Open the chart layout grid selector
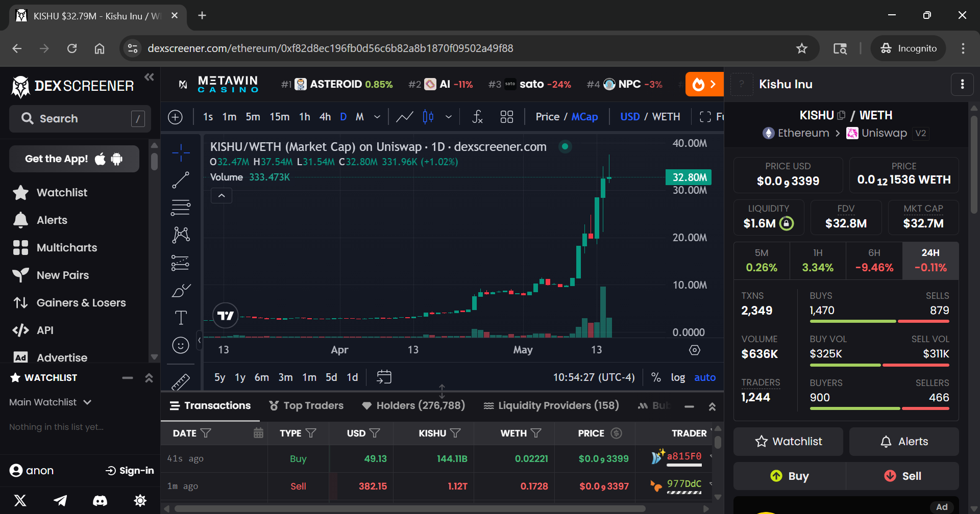Image resolution: width=980 pixels, height=514 pixels. point(507,117)
